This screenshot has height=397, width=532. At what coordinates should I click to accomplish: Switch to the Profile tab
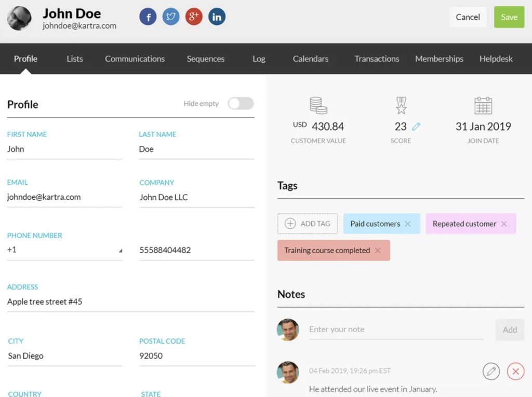click(26, 59)
